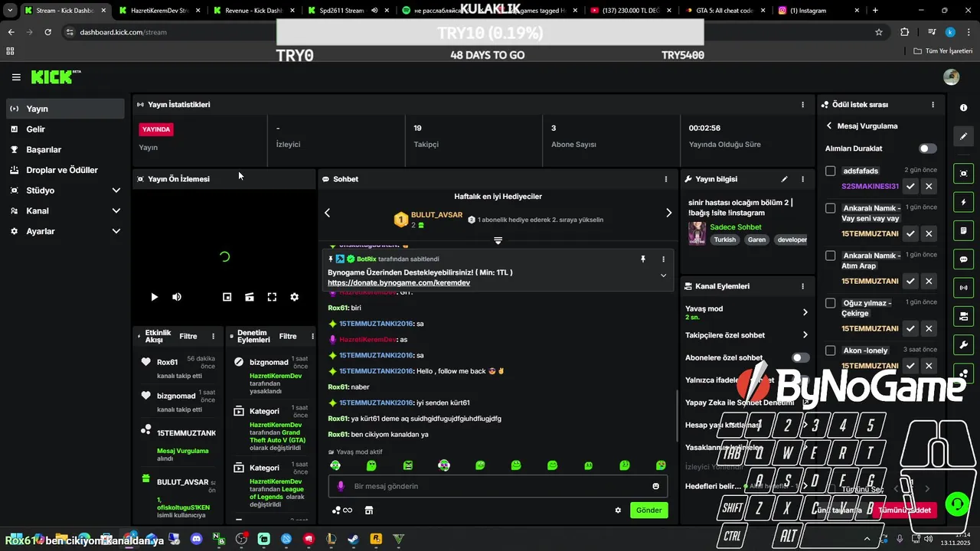The image size is (980, 551).
Task: Approve the Ankaralı Namık - Atım Arap request
Action: [910, 281]
